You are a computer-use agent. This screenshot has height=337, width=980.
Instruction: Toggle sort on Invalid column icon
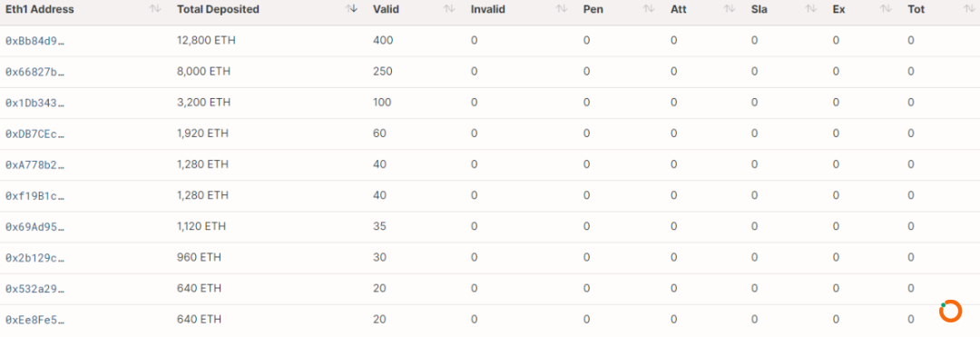[x=562, y=9]
